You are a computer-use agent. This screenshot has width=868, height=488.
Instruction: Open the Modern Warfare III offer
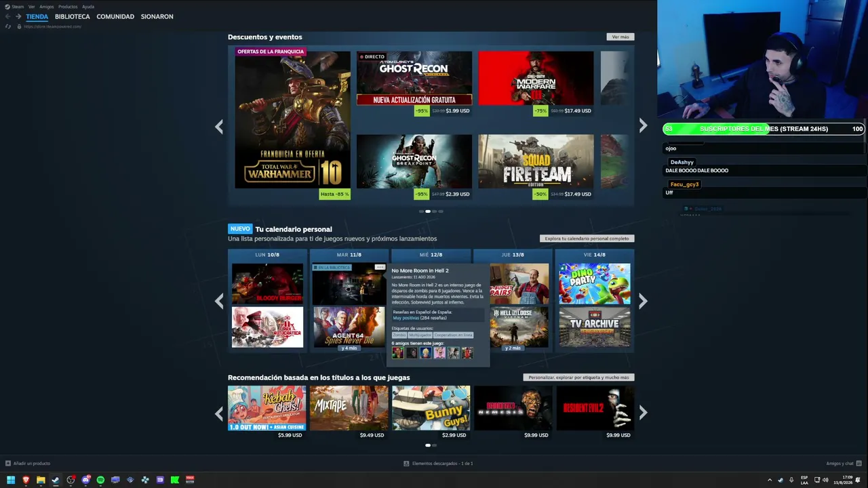[x=536, y=78]
